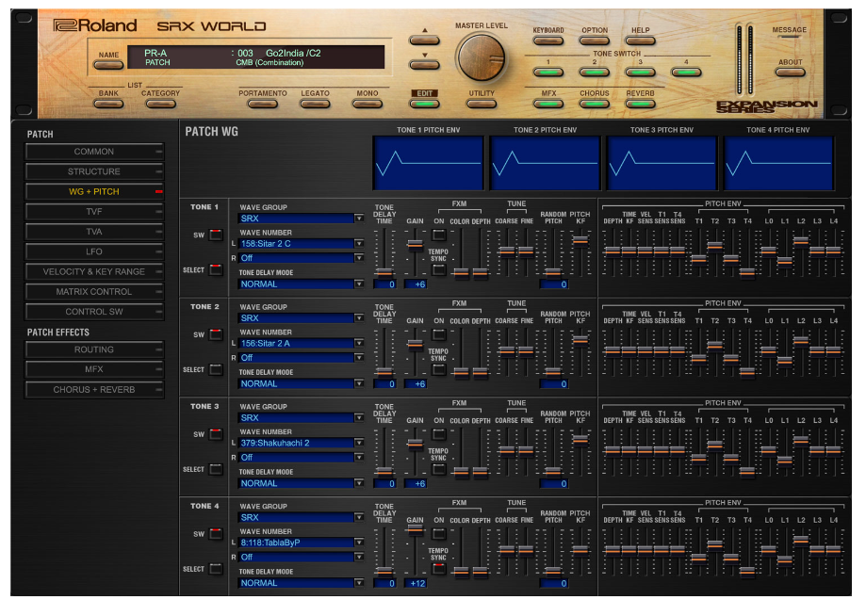Open the Tone 2 Wave Group dropdown
This screenshot has height=616, width=866.
pos(301,318)
